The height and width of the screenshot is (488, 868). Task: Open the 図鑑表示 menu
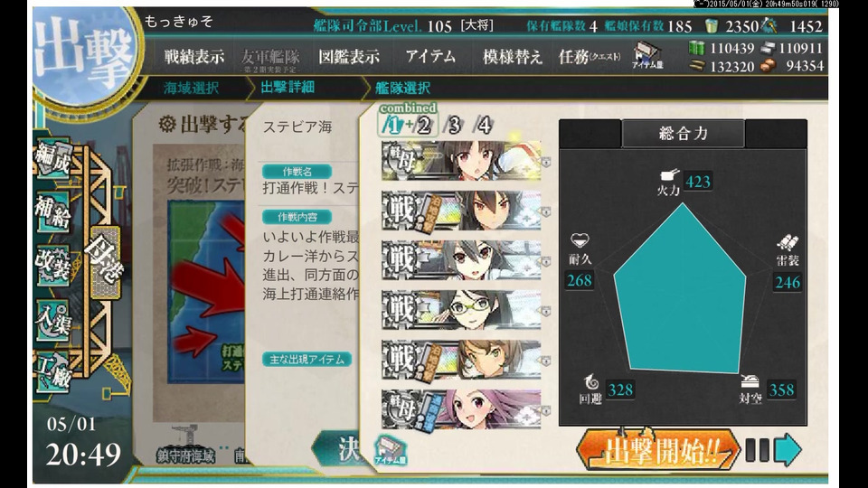click(x=349, y=56)
